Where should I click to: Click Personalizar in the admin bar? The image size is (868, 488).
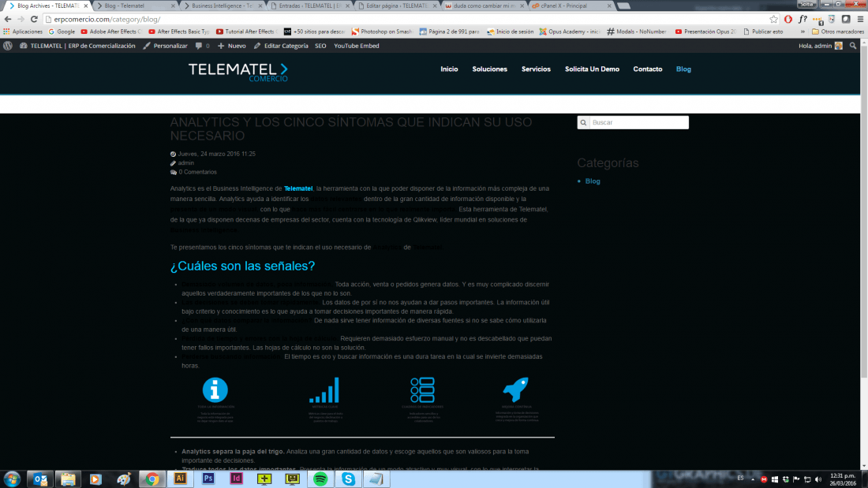coord(165,46)
